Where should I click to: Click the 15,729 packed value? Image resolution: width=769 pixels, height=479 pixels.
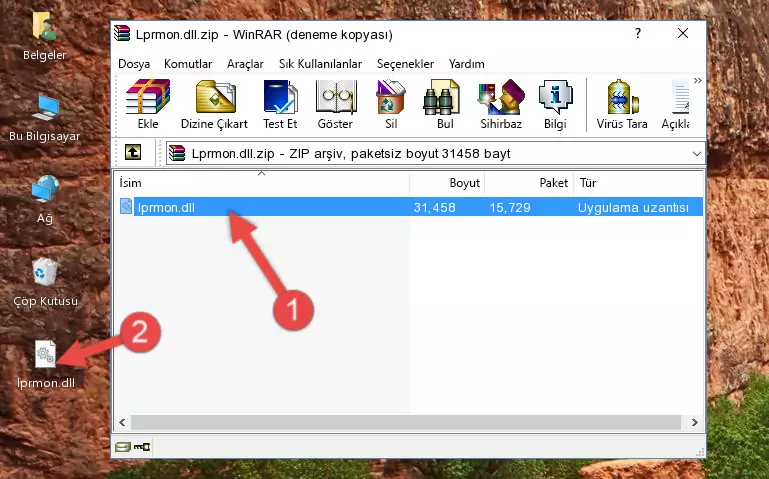(x=510, y=207)
